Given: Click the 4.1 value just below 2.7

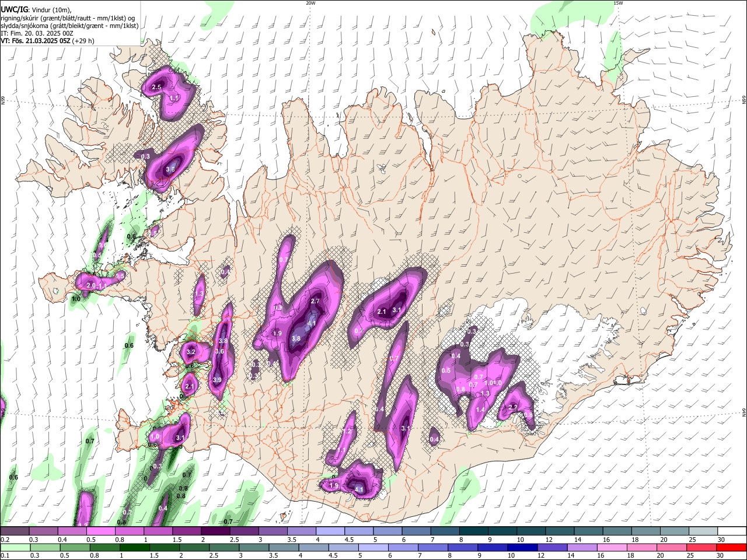Looking at the screenshot, I should point(312,323).
